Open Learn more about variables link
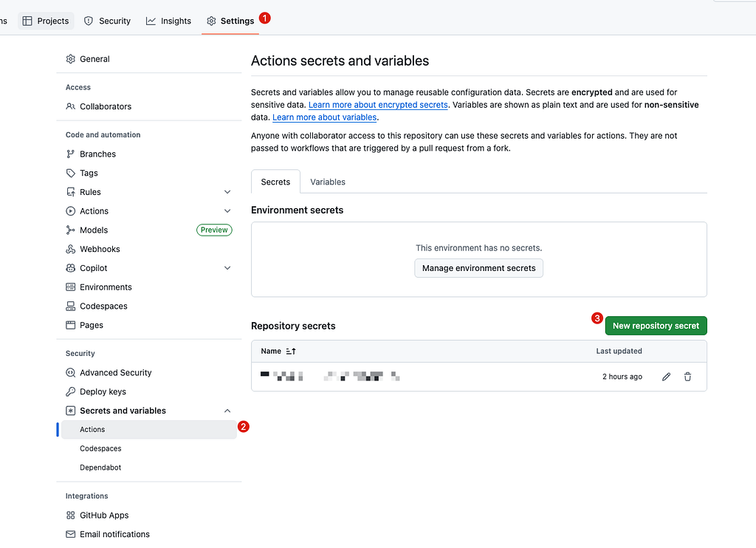Viewport: 756px width, 548px height. click(325, 117)
